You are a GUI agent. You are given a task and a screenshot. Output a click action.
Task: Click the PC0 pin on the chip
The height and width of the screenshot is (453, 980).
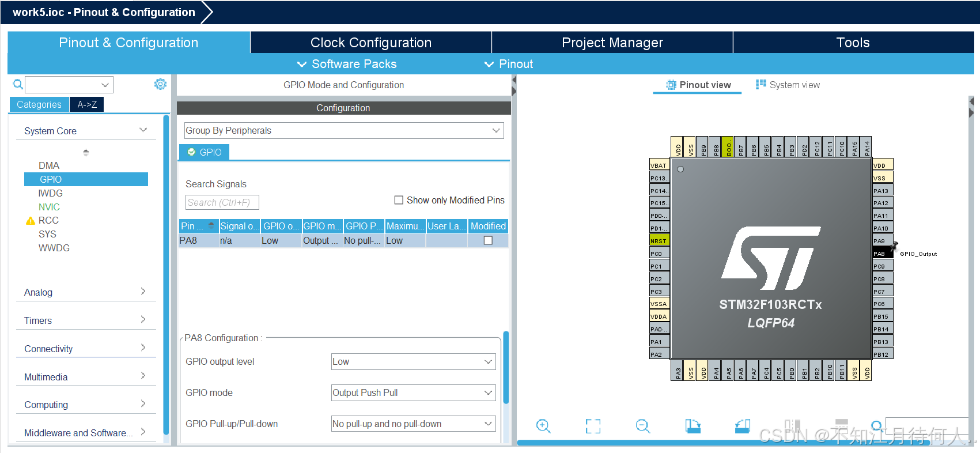pos(659,254)
